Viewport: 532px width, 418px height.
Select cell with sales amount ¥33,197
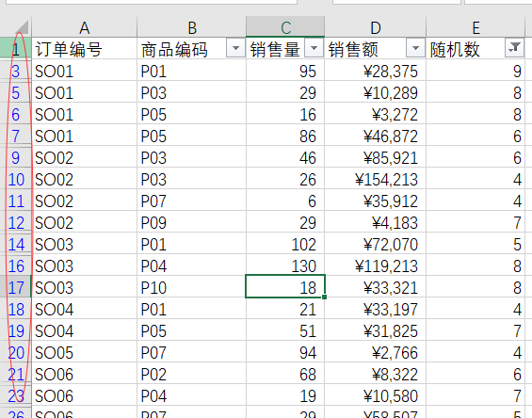[x=376, y=309]
